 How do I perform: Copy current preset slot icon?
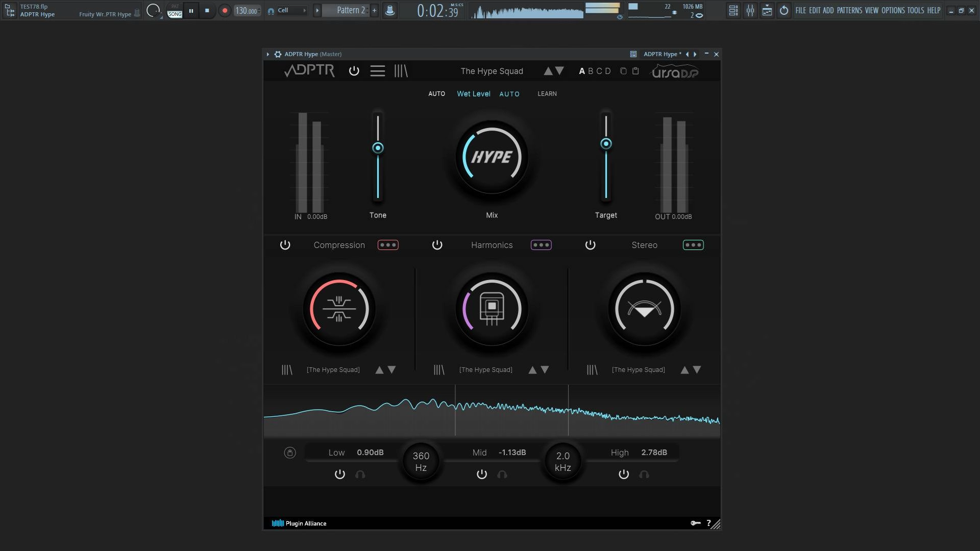coord(623,71)
